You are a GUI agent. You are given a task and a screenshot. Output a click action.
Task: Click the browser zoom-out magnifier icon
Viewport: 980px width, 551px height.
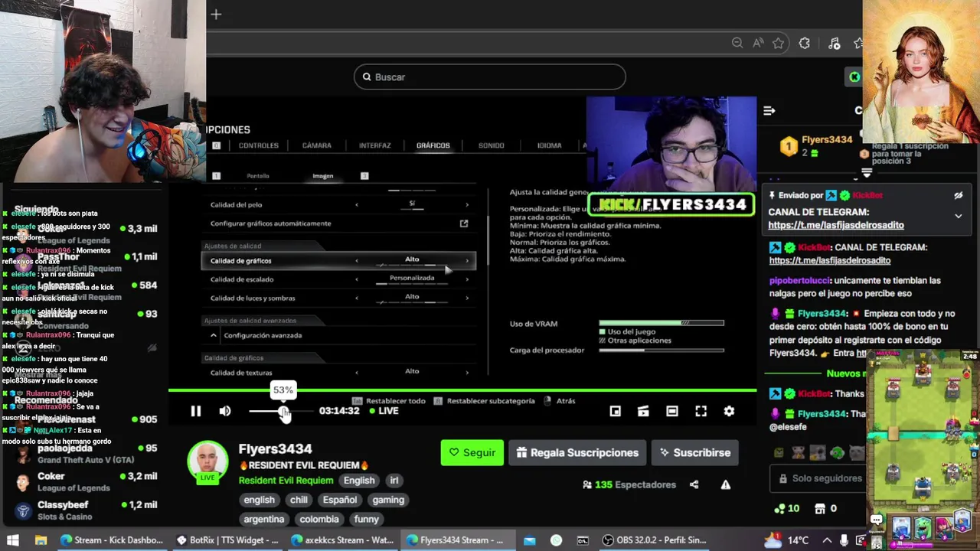[x=737, y=43]
